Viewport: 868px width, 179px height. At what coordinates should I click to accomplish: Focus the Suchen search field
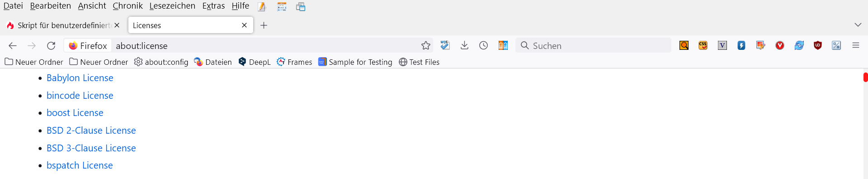pyautogui.click(x=593, y=45)
